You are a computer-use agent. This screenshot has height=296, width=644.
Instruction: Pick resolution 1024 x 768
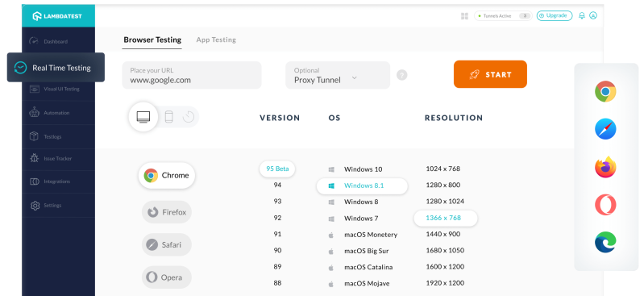pos(442,169)
